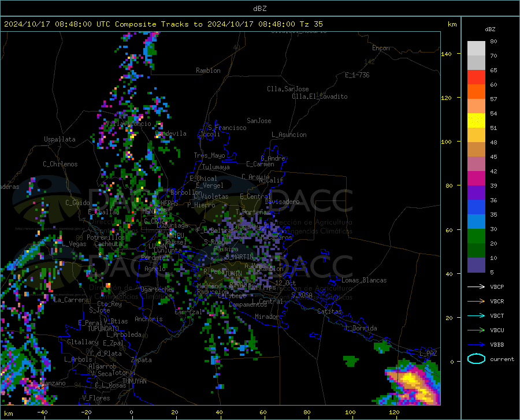Select the magenta 39-42 dBZ color swatch
Viewport: 520px width, 420px height.
(x=476, y=179)
